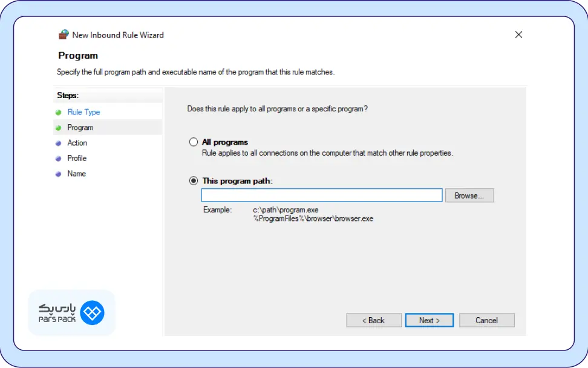Click the green Rule Type step bullet
588x368 pixels.
click(59, 113)
